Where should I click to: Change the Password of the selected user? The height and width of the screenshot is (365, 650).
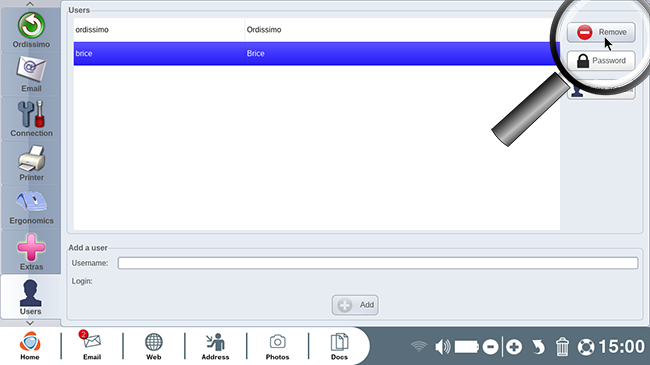(601, 61)
